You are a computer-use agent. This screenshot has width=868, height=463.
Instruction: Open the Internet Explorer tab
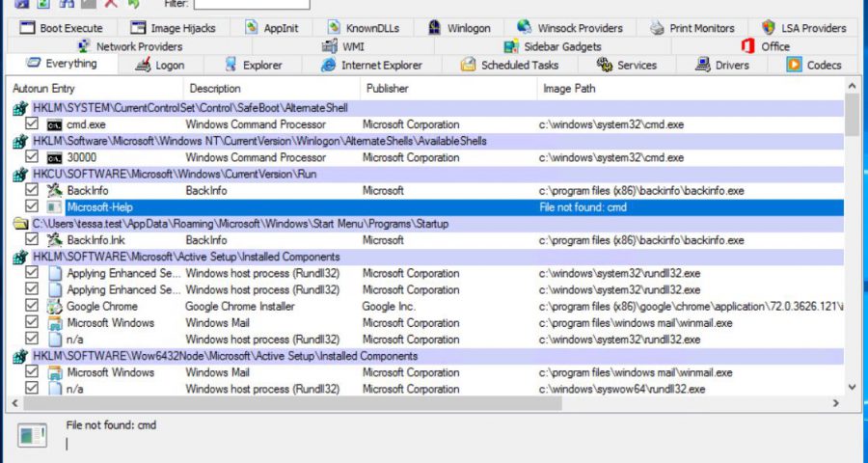(371, 65)
